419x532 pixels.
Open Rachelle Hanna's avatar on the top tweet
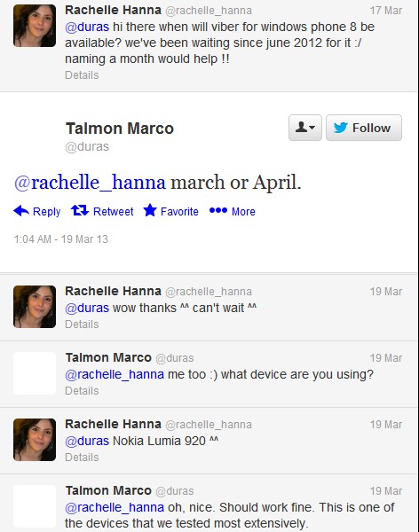35,26
